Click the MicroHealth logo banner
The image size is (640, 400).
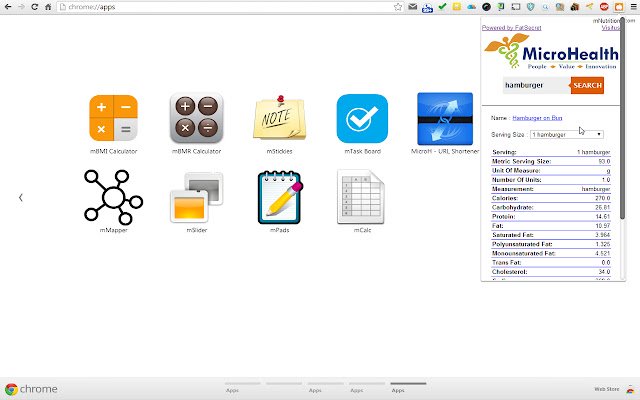(551, 52)
